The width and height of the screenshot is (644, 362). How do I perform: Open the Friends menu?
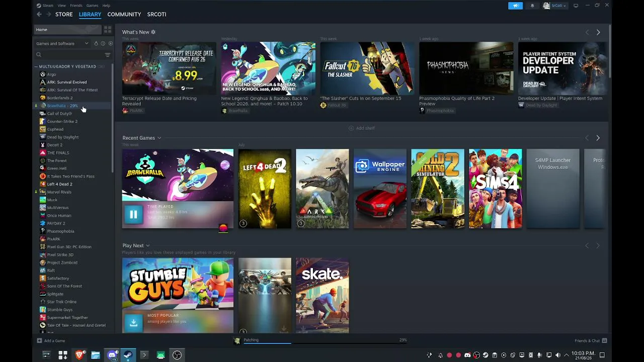point(76,6)
